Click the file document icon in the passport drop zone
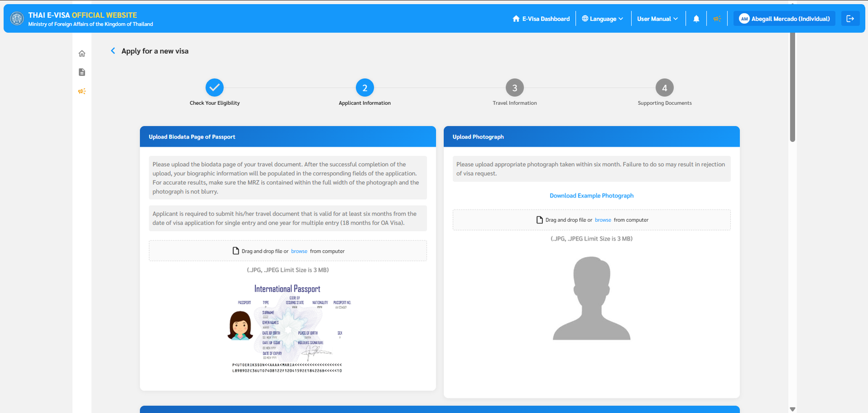Image resolution: width=868 pixels, height=413 pixels. tap(236, 251)
